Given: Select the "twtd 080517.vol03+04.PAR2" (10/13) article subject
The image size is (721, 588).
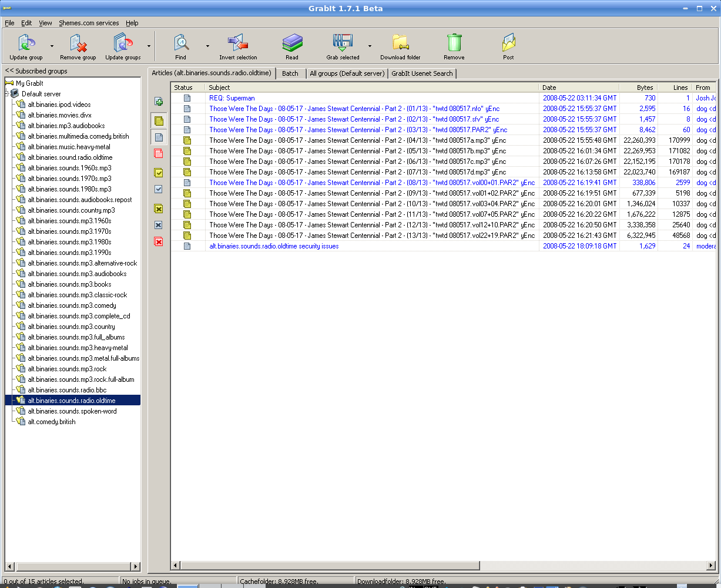Looking at the screenshot, I should [372, 204].
